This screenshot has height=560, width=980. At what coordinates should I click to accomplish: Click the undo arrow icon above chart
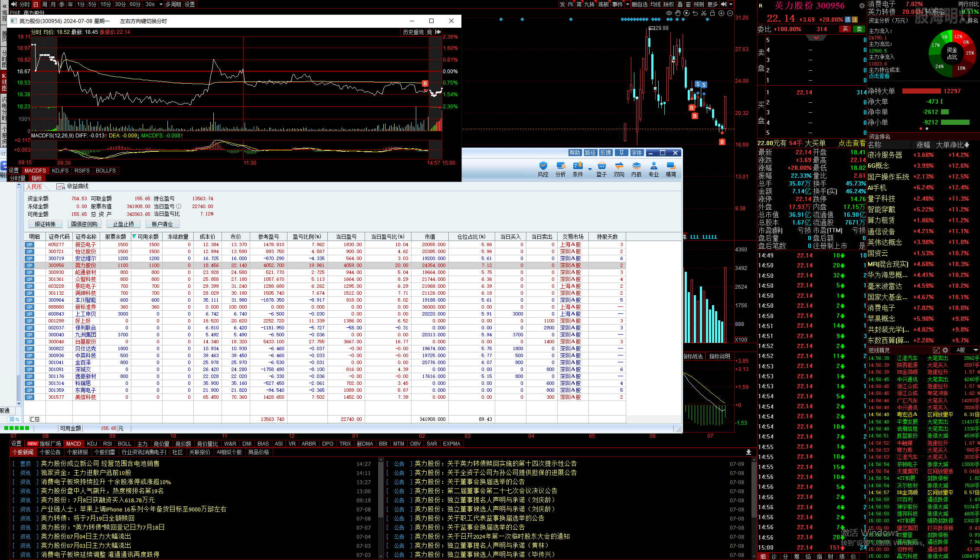click(x=695, y=13)
